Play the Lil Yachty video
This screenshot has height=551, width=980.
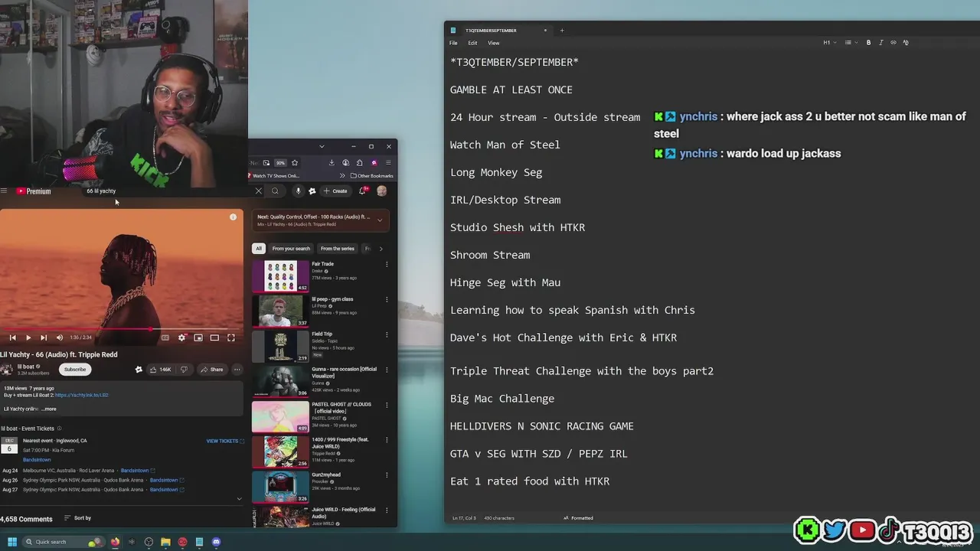(28, 337)
